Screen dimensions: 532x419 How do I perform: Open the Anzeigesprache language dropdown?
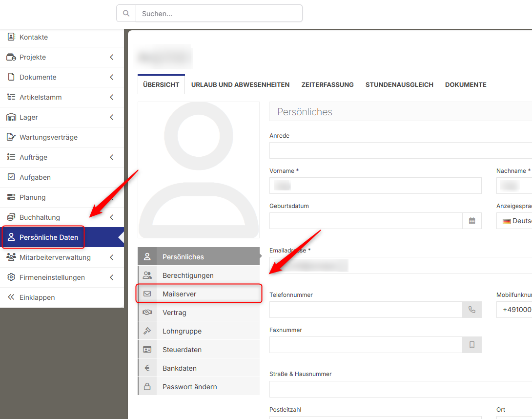click(x=514, y=221)
